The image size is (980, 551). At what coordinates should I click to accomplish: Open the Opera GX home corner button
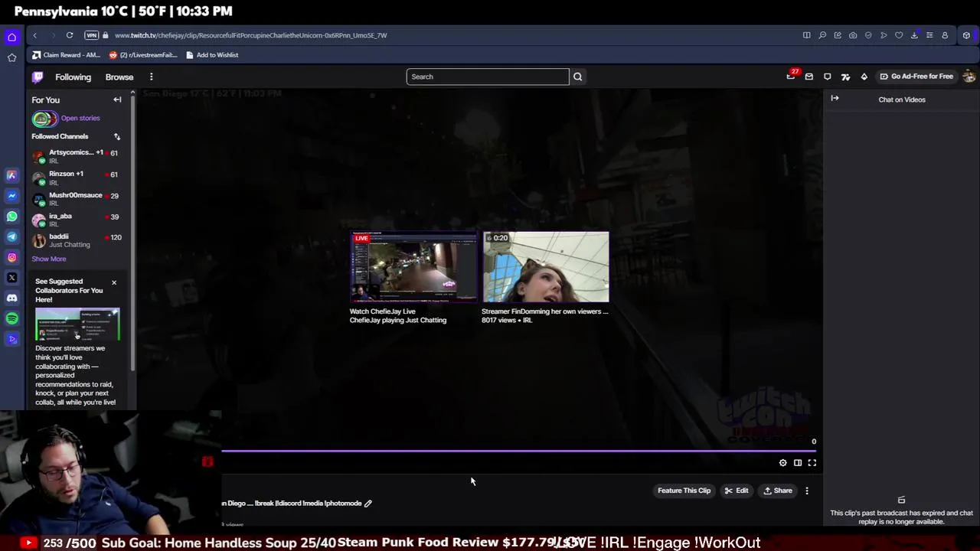coord(11,37)
